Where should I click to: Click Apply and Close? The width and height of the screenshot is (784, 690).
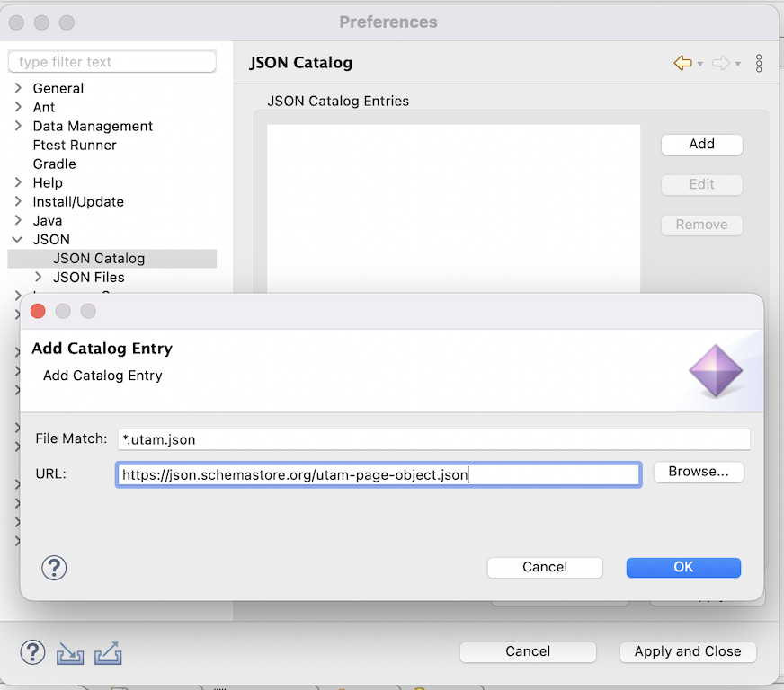tap(688, 651)
